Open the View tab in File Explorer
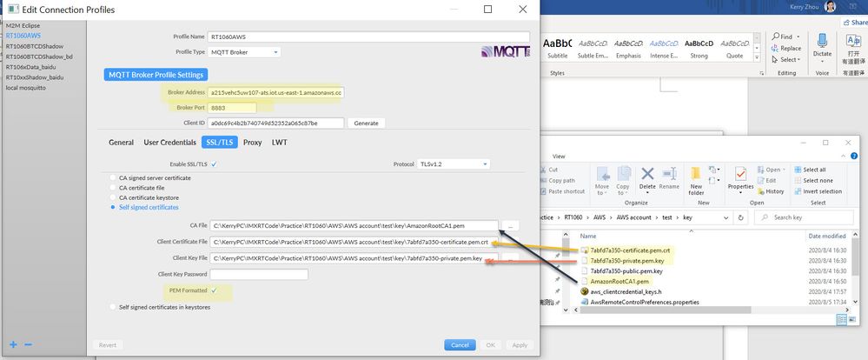The height and width of the screenshot is (360, 868). point(559,157)
